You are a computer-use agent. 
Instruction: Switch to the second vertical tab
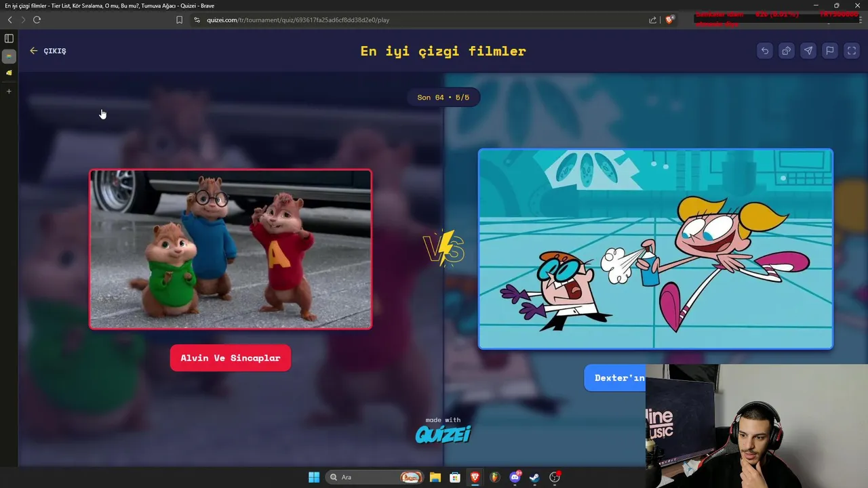(x=9, y=73)
